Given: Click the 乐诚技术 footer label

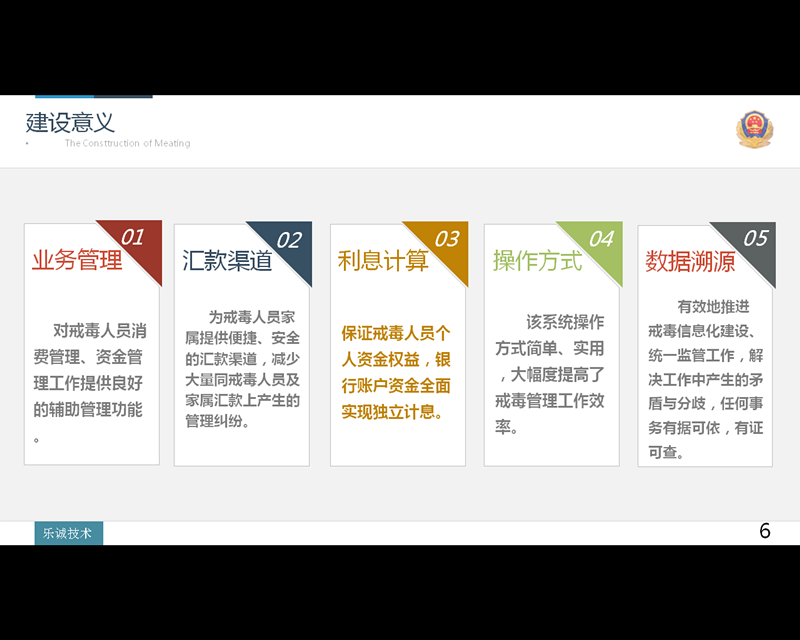Looking at the screenshot, I should click(x=68, y=533).
